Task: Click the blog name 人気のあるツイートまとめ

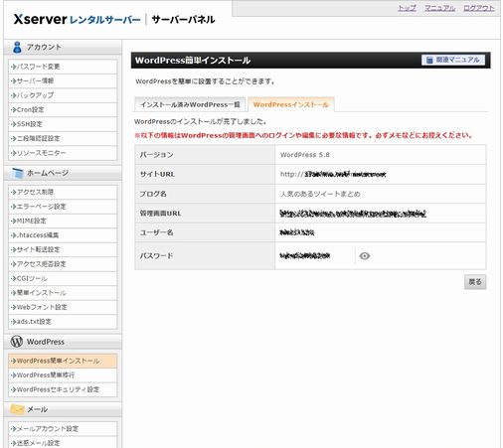Action: pyautogui.click(x=320, y=194)
